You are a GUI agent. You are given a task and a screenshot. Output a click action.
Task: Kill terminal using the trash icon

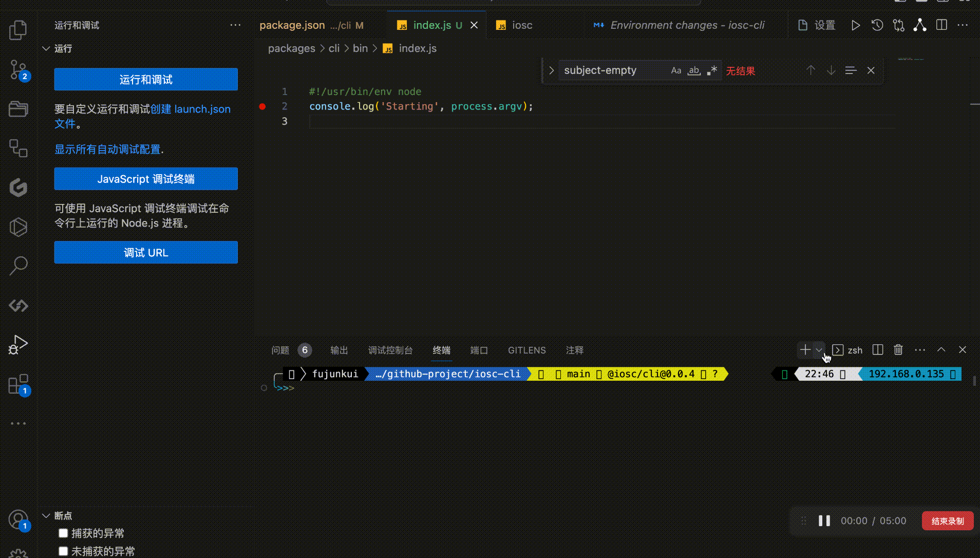pos(898,350)
